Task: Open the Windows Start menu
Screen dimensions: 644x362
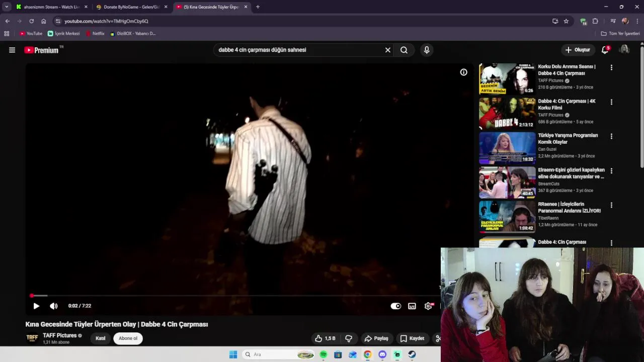Action: pyautogui.click(x=233, y=354)
